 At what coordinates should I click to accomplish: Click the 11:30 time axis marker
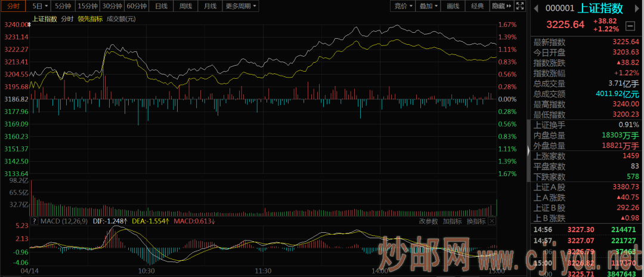[x=263, y=271]
